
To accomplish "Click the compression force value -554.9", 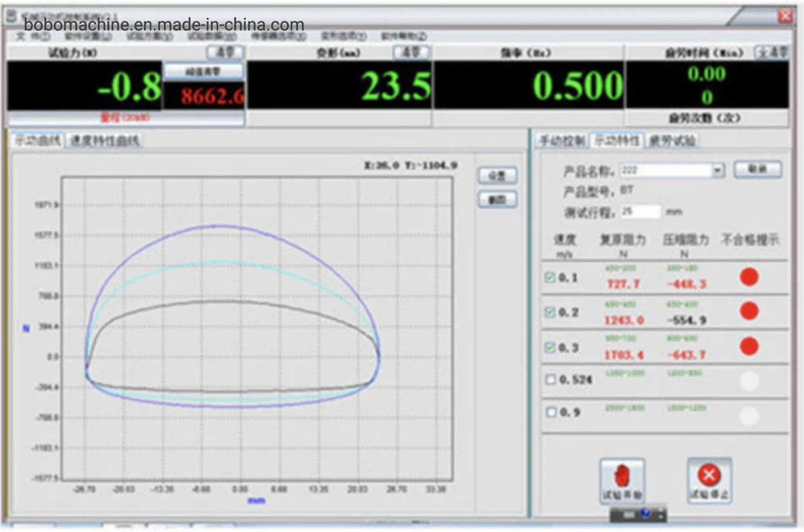I will [x=686, y=320].
